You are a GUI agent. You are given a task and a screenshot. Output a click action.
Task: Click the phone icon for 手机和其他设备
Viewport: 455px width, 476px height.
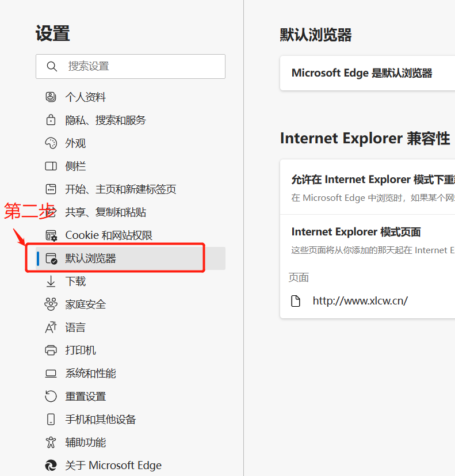[51, 419]
